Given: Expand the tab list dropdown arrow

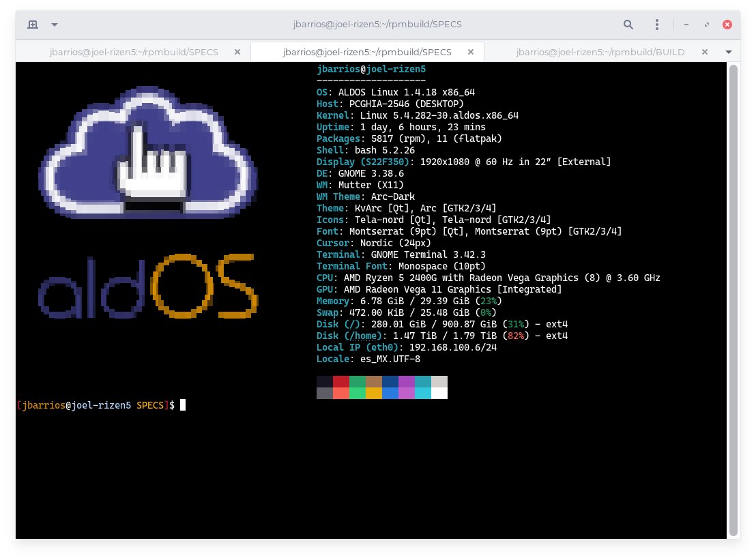Looking at the screenshot, I should 729,52.
